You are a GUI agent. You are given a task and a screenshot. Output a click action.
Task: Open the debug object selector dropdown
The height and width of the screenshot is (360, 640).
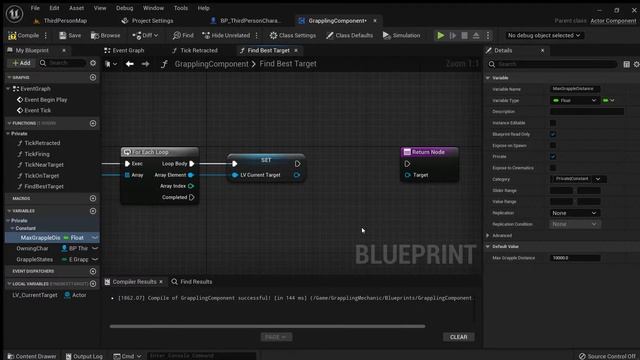tap(544, 36)
